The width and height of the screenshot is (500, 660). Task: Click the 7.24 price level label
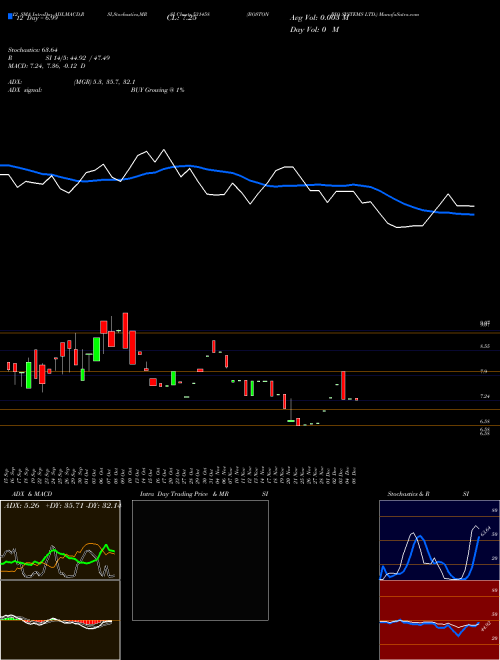point(485,396)
